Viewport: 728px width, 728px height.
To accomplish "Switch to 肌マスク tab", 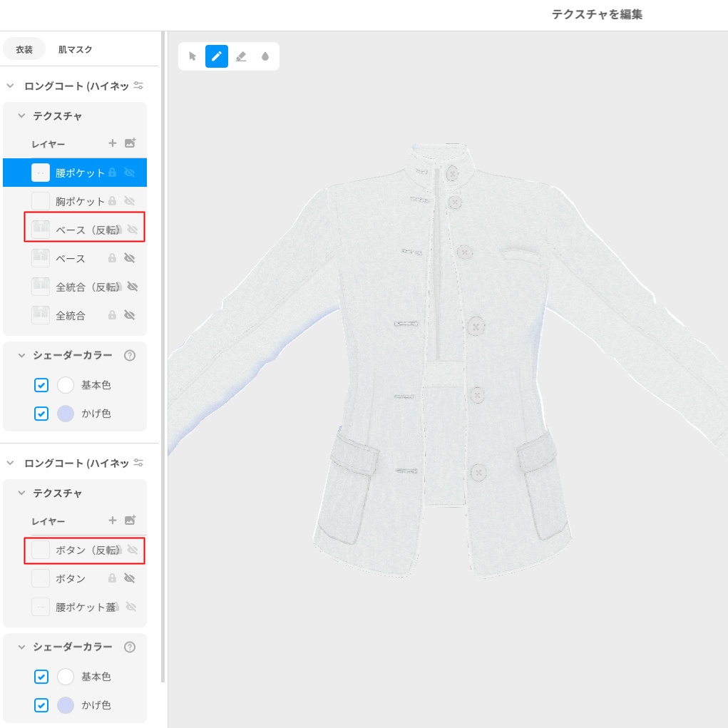I will point(75,50).
